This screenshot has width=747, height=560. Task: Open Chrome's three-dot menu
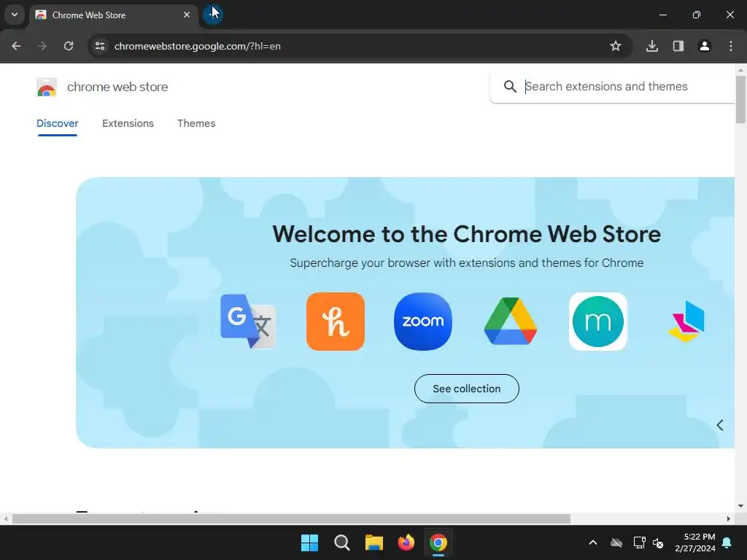click(731, 46)
